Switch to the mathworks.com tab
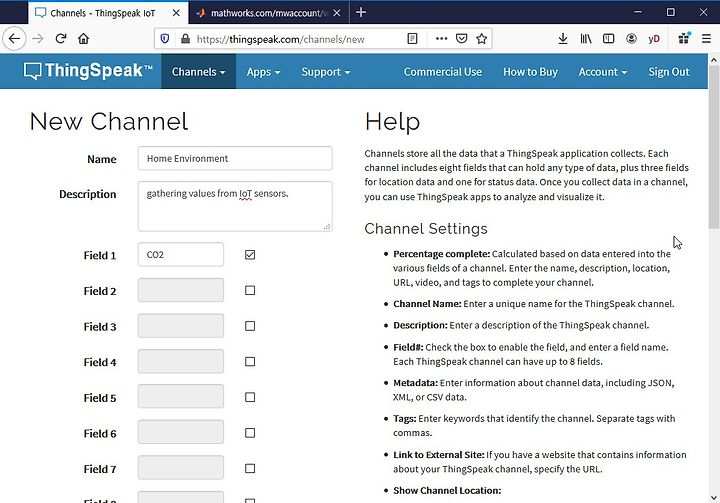This screenshot has height=503, width=720. click(269, 13)
